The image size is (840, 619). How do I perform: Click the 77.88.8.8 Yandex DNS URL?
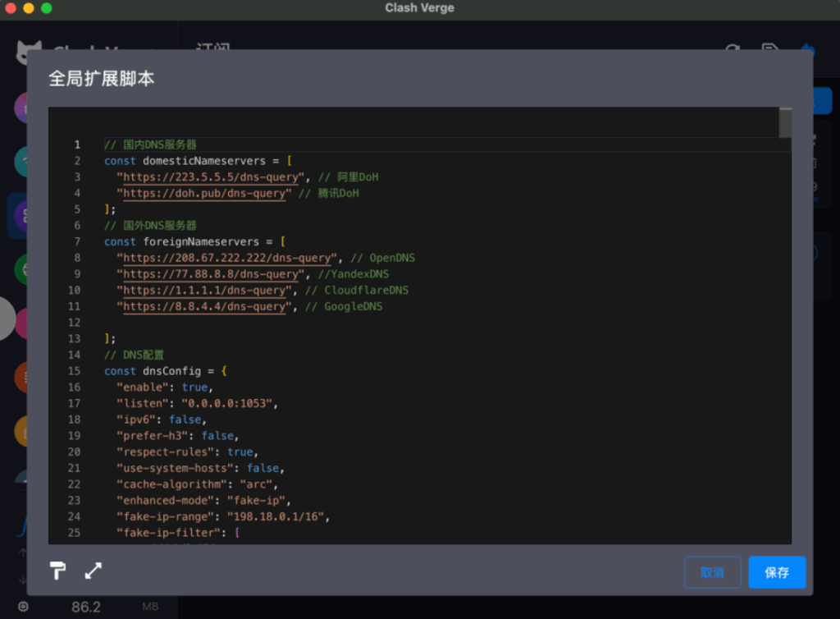[x=211, y=274]
